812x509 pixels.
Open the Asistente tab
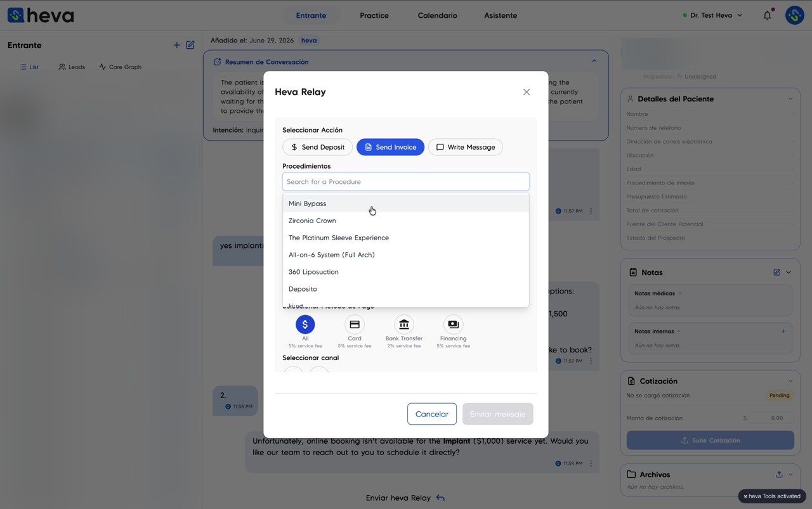[501, 15]
